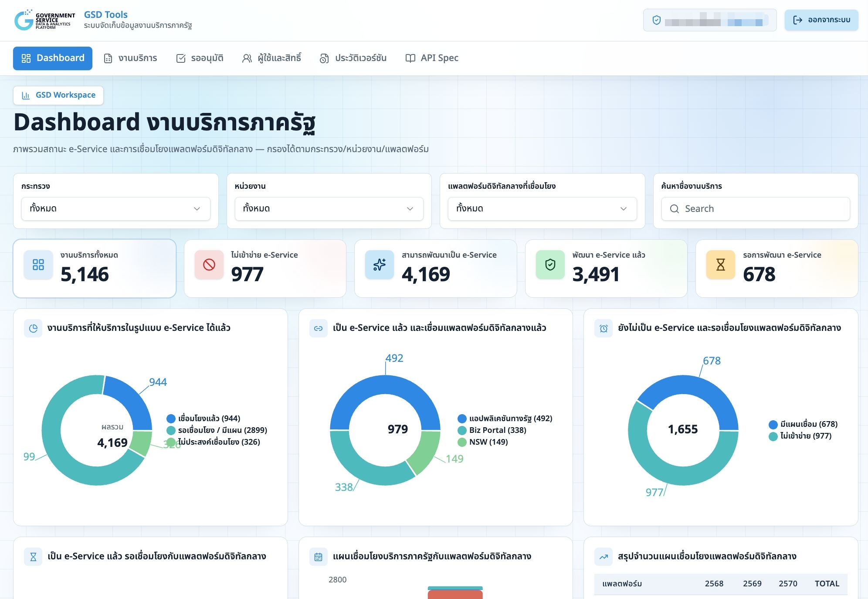Click the red ban icon on ไม่เข้าข่าย card

[209, 265]
